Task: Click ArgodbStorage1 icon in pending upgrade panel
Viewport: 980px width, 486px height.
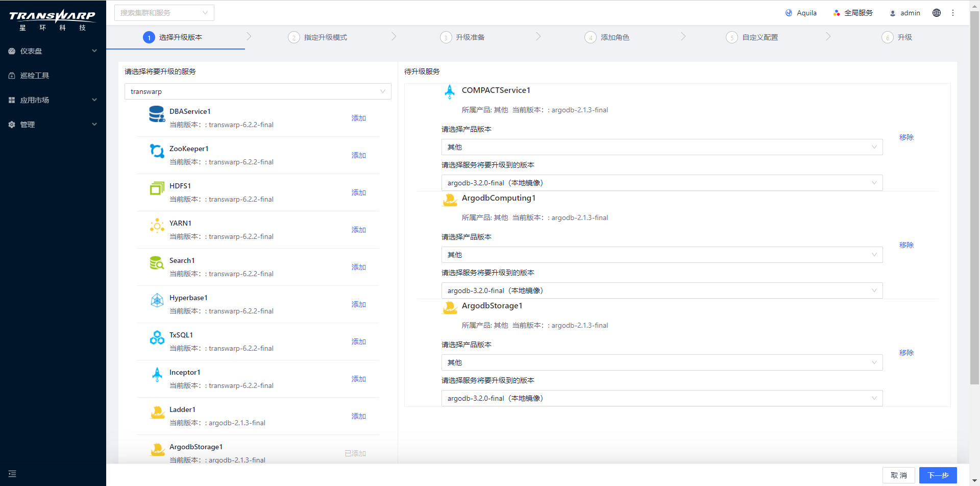Action: coord(450,307)
